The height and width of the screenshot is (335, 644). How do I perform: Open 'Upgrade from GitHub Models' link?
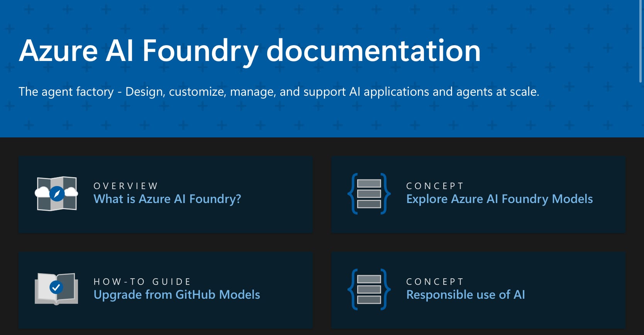pos(177,294)
